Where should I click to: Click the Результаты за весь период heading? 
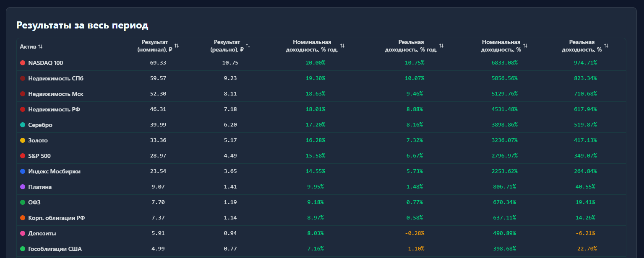pyautogui.click(x=82, y=25)
